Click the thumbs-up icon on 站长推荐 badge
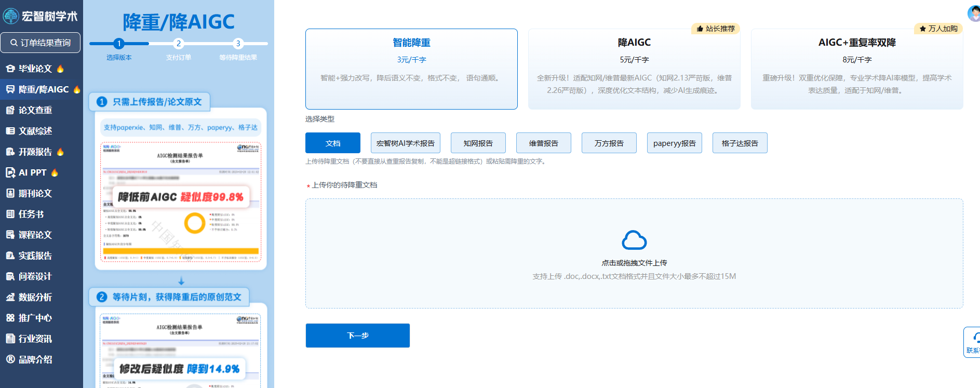 pos(700,29)
